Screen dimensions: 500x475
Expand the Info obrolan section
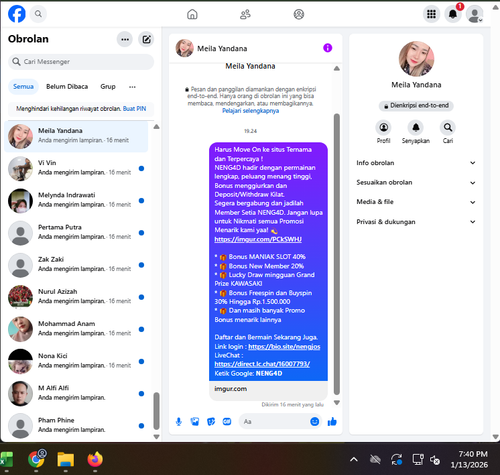pos(416,163)
